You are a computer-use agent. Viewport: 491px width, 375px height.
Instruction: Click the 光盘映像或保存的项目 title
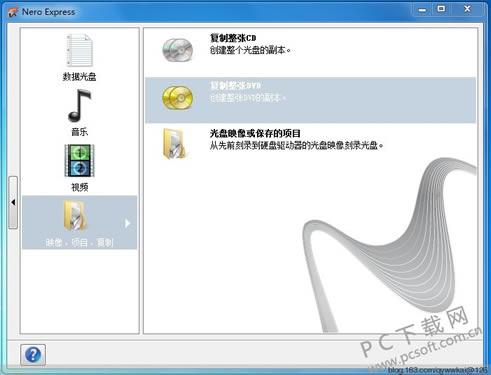click(255, 133)
